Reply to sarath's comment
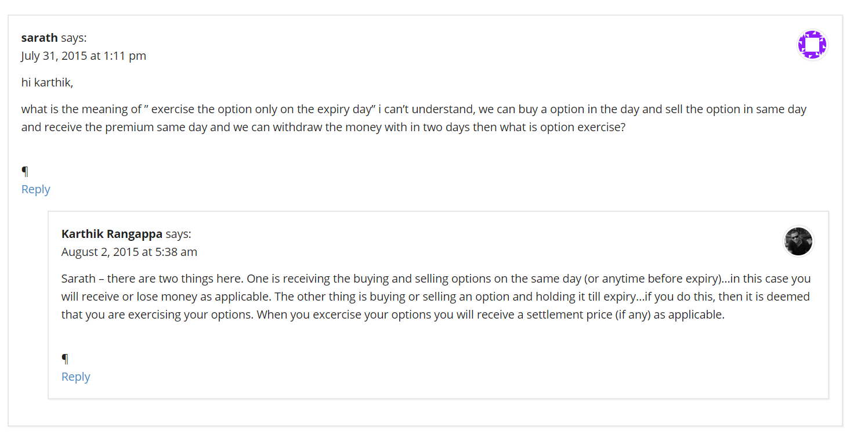The image size is (868, 437). click(36, 189)
